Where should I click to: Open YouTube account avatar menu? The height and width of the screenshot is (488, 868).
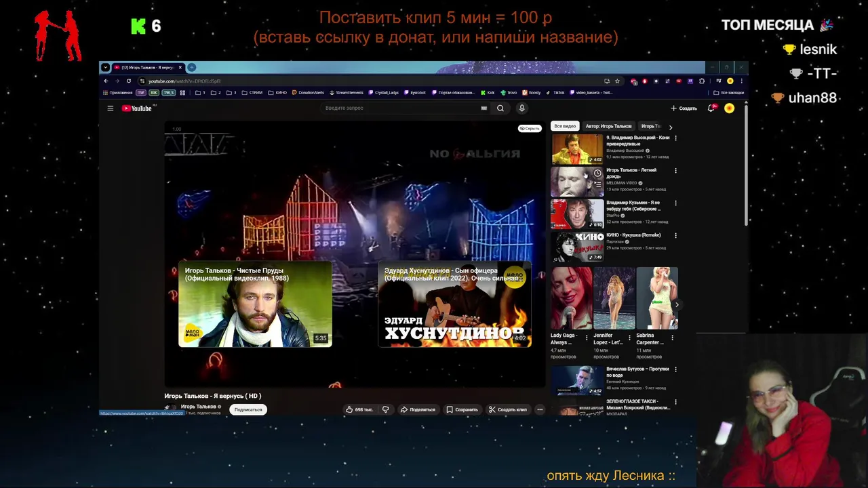click(x=729, y=108)
